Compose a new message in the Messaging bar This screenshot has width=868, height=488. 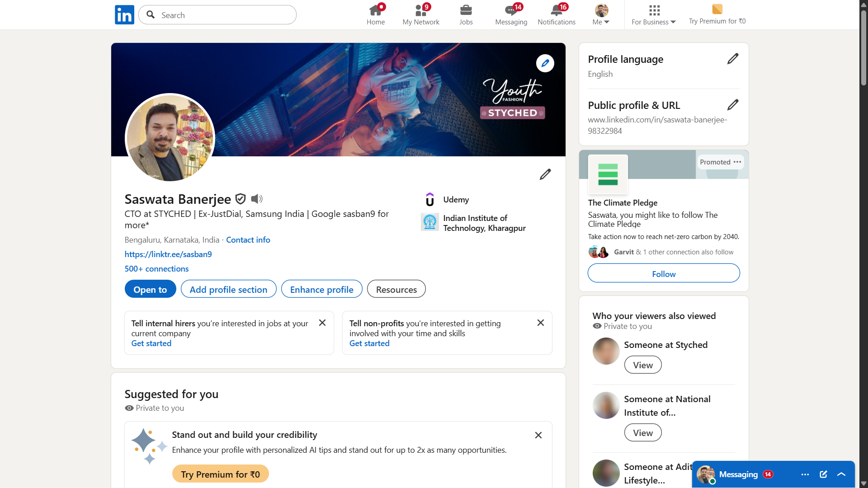823,474
